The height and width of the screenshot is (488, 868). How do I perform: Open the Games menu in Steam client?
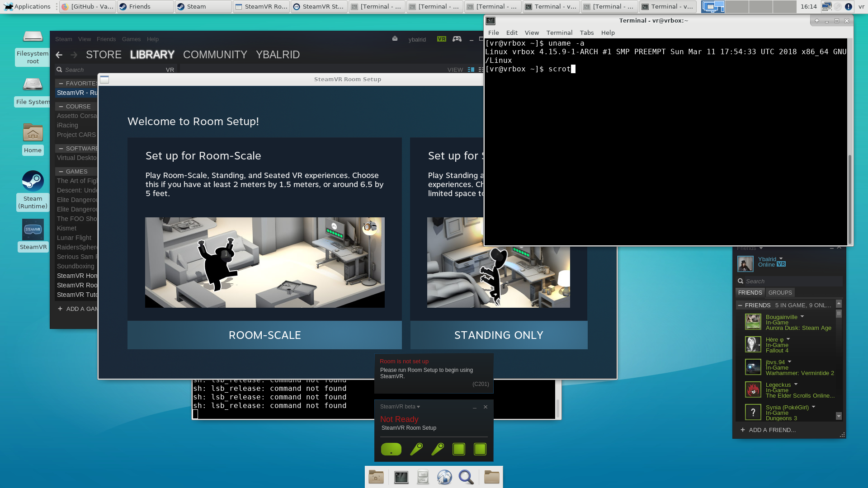[x=131, y=39]
